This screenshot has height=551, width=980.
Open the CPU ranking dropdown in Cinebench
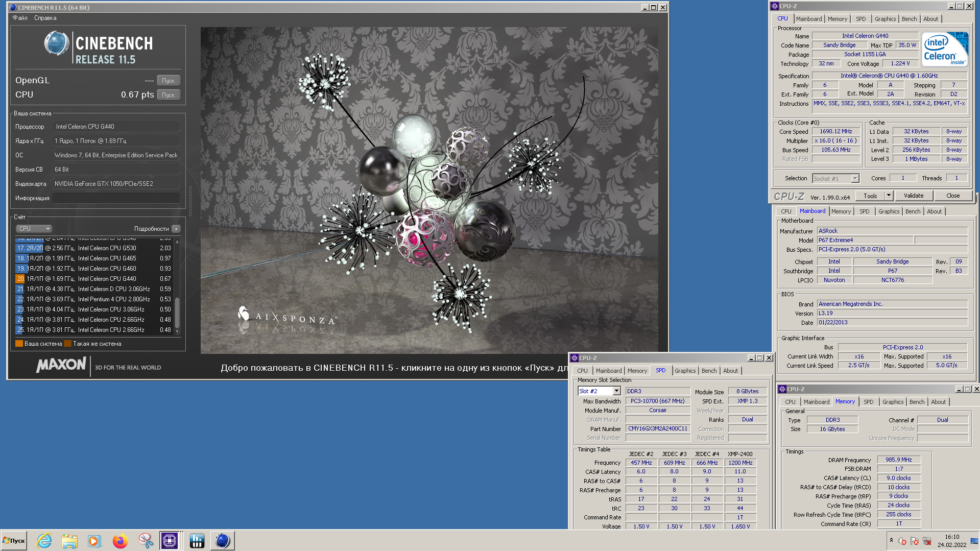pyautogui.click(x=34, y=229)
